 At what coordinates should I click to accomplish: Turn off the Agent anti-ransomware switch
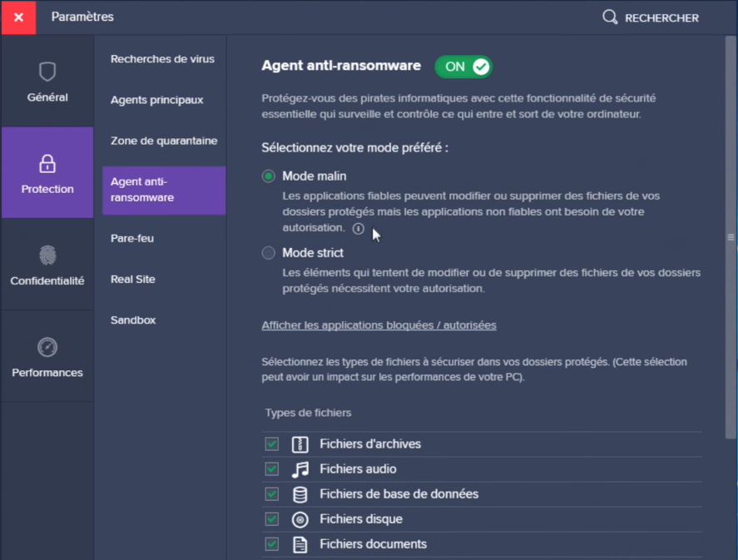[463, 67]
